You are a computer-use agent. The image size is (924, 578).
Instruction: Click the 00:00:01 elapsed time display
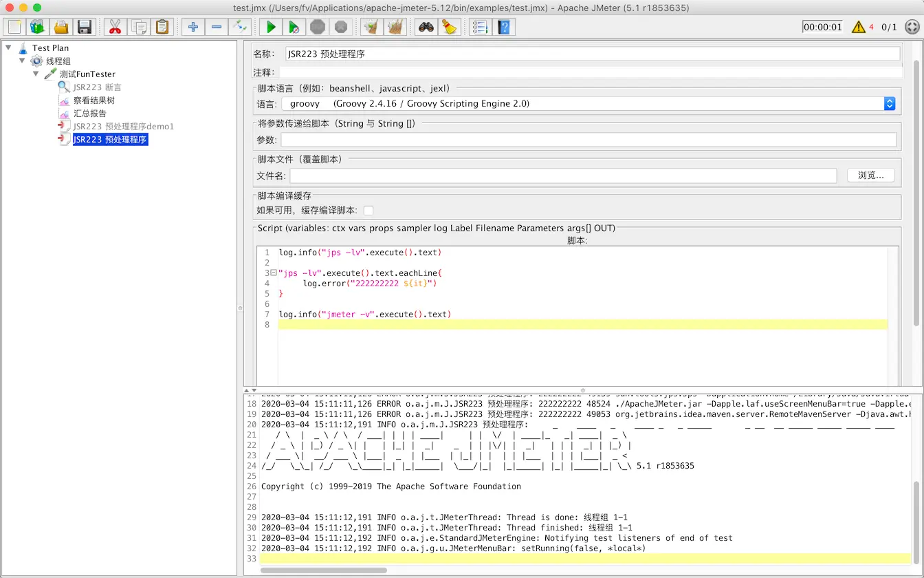click(823, 27)
